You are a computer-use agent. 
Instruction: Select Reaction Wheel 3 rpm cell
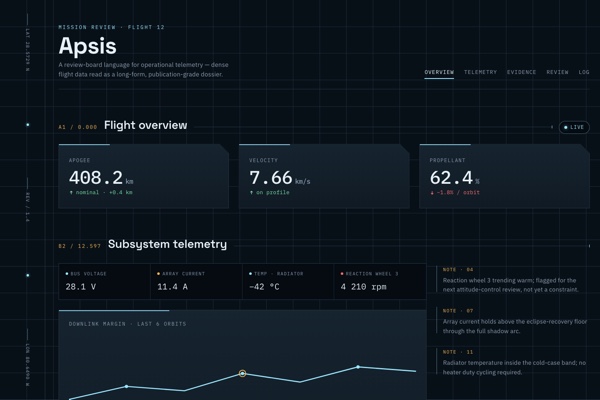380,281
